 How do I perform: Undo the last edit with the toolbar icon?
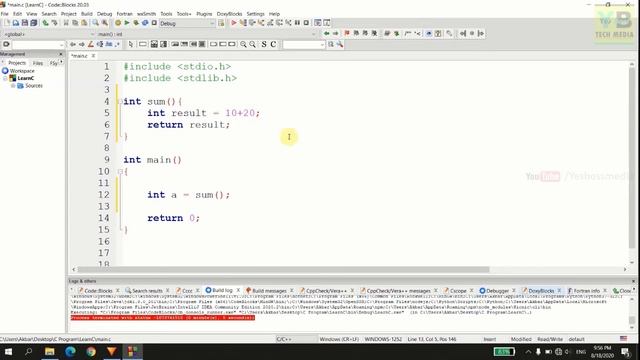click(x=45, y=23)
